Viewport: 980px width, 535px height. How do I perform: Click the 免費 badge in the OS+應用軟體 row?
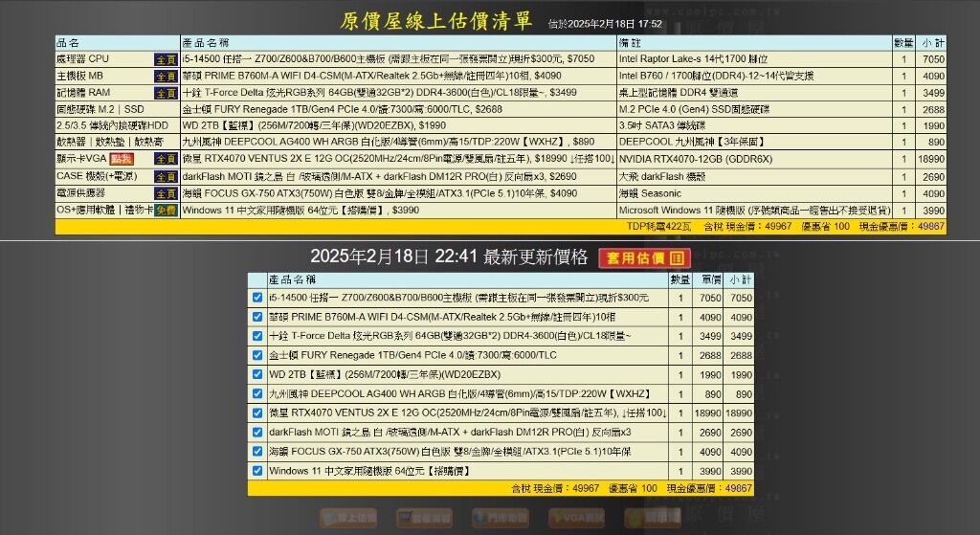click(x=166, y=211)
